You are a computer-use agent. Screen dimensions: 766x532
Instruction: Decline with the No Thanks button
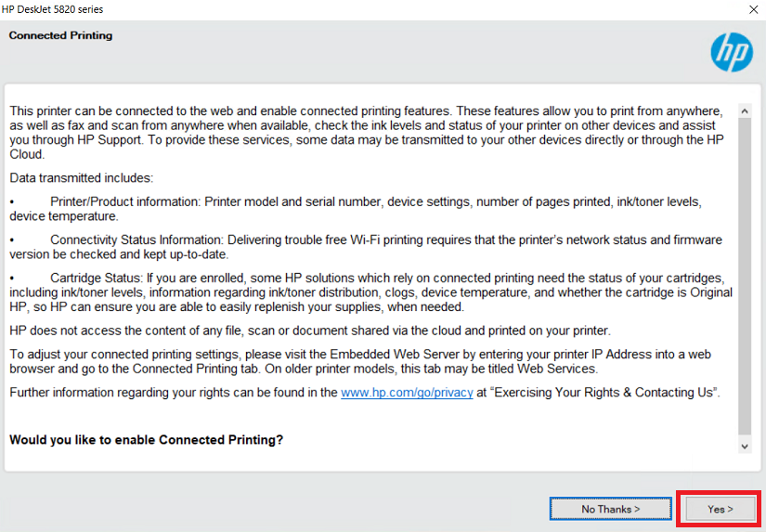click(x=610, y=509)
